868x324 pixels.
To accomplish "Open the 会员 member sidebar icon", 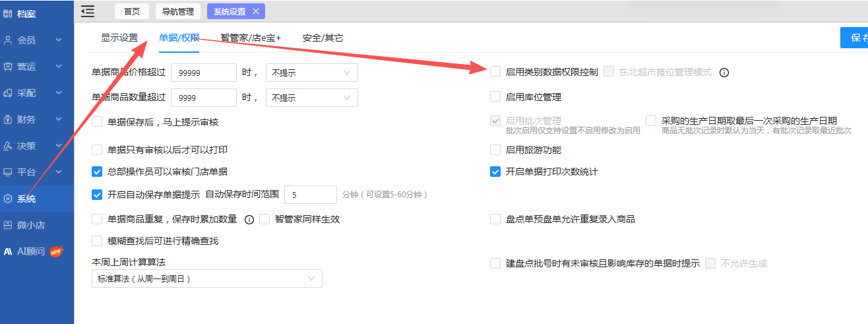I will pos(8,40).
